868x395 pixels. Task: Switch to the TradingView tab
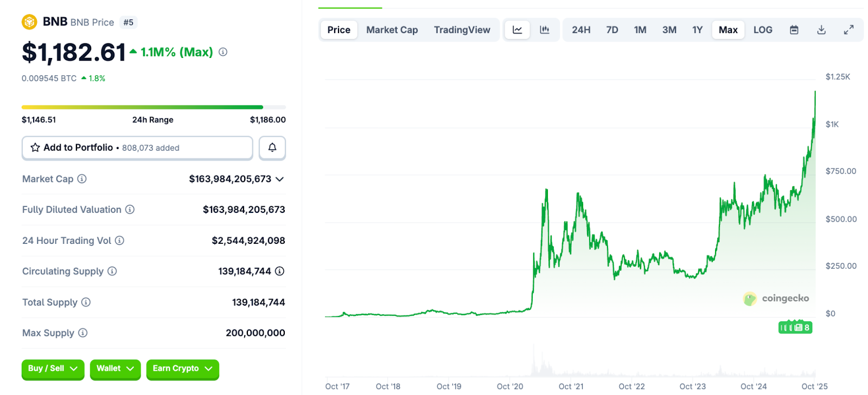point(462,30)
